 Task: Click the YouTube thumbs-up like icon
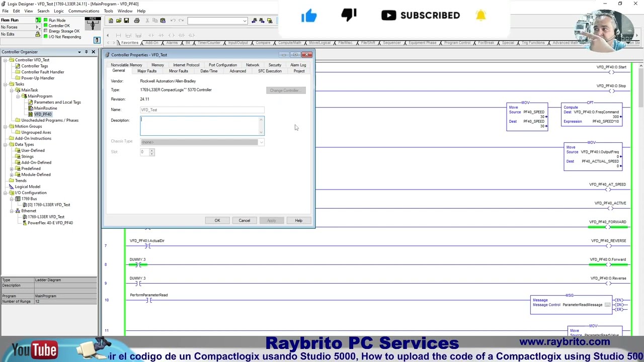[309, 16]
